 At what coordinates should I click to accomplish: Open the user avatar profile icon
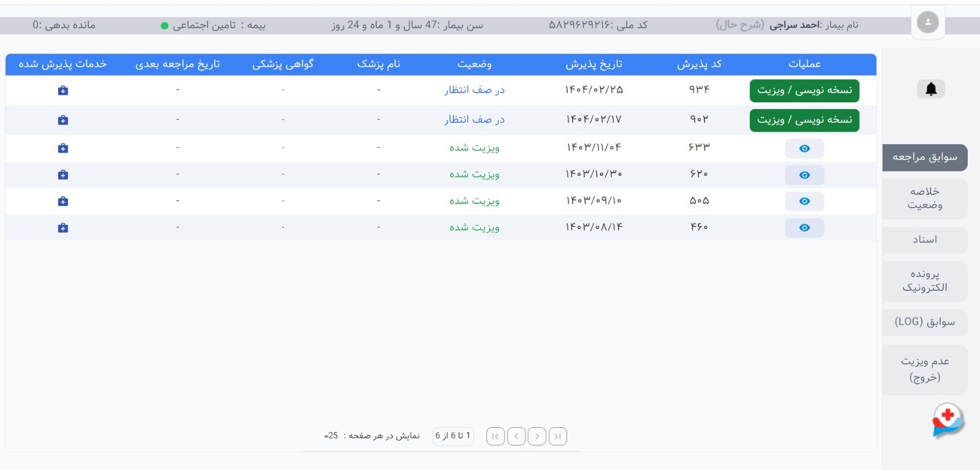(928, 23)
